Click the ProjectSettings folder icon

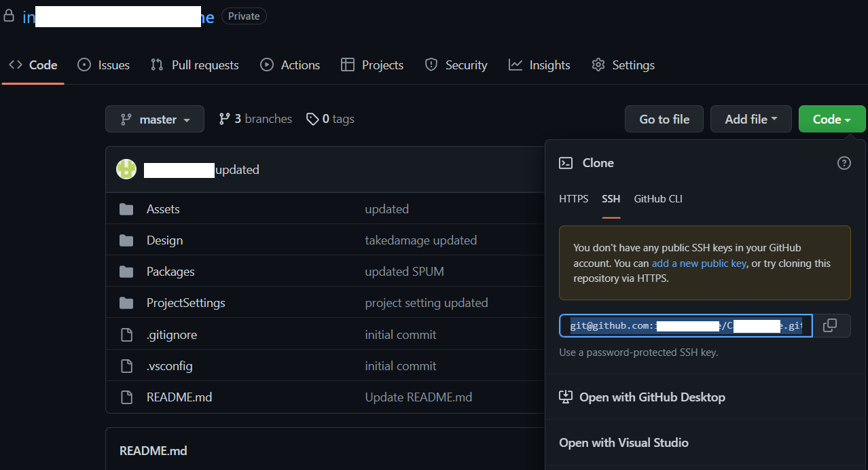pyautogui.click(x=126, y=303)
